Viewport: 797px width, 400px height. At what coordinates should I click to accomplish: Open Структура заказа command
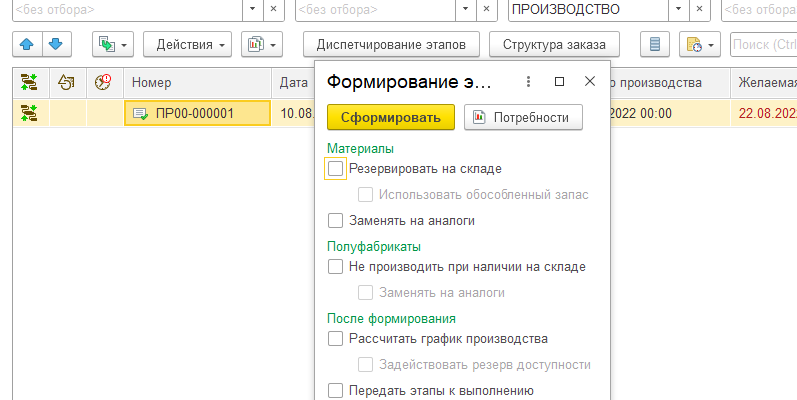click(x=554, y=45)
